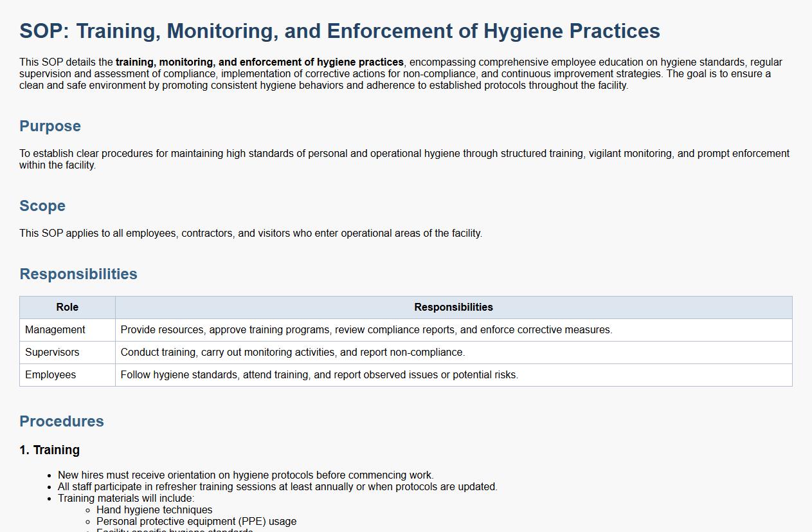Select the Purpose section heading
Screen dimensions: 812x532
click(x=50, y=126)
